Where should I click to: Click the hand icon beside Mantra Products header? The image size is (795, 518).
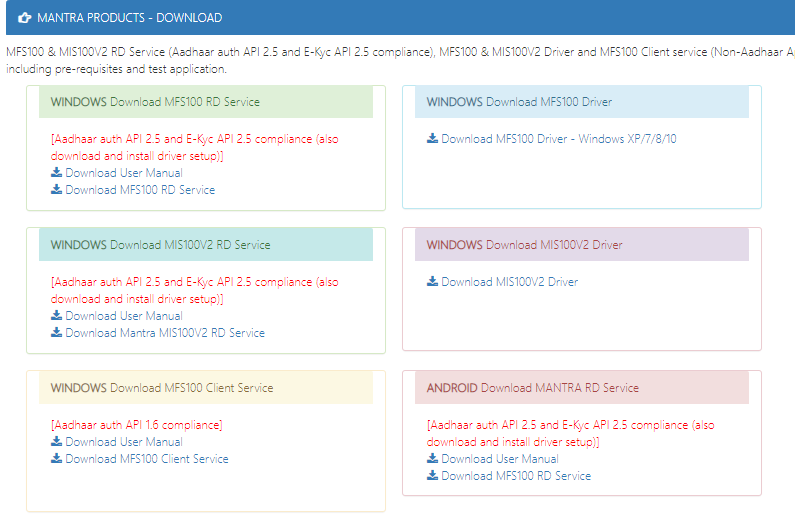click(x=24, y=18)
